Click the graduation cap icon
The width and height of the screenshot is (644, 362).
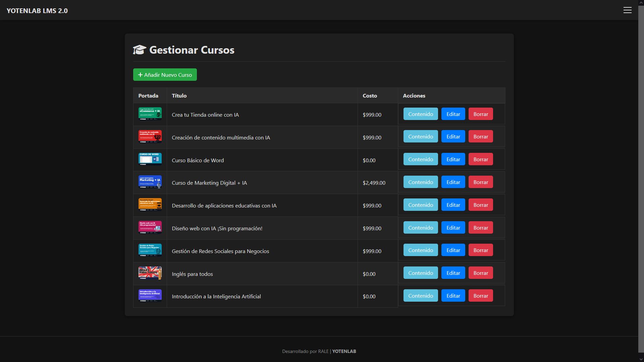(x=140, y=50)
